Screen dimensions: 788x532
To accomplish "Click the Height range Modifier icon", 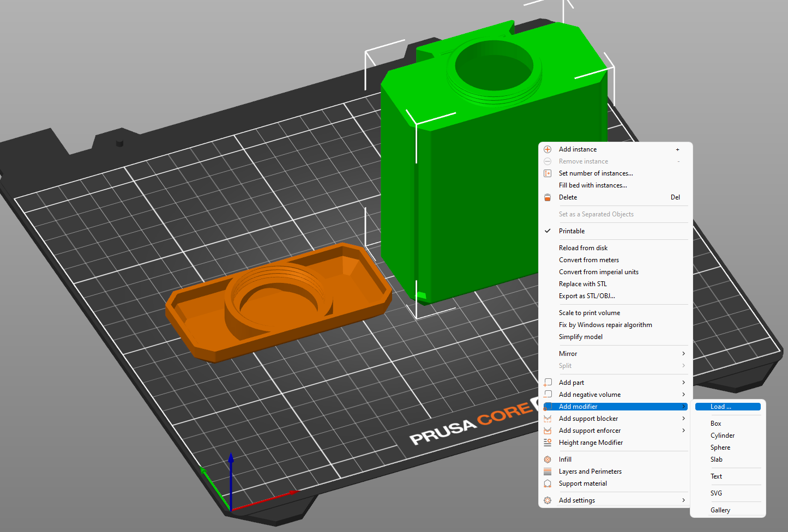I will coord(548,443).
